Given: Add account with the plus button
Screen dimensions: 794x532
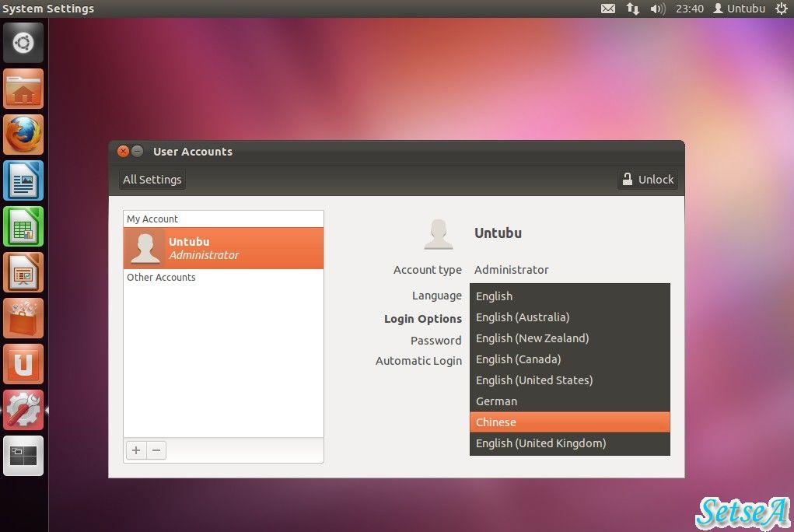Looking at the screenshot, I should tap(136, 450).
